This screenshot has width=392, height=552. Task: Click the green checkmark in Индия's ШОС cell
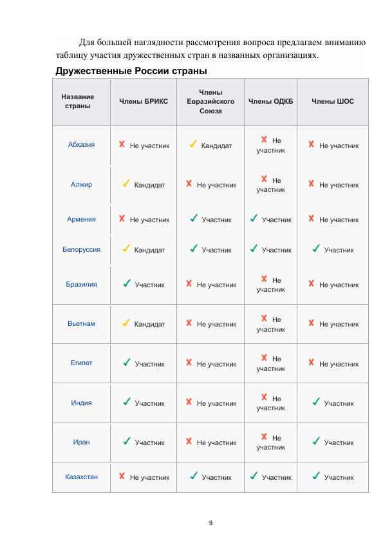[x=316, y=403]
